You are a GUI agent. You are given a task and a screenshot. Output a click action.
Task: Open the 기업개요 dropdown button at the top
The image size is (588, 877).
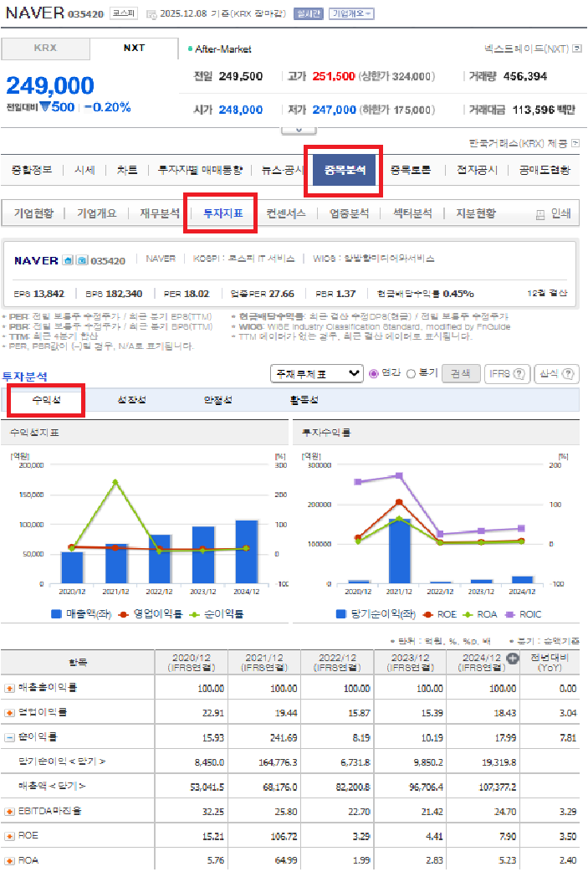click(x=351, y=13)
